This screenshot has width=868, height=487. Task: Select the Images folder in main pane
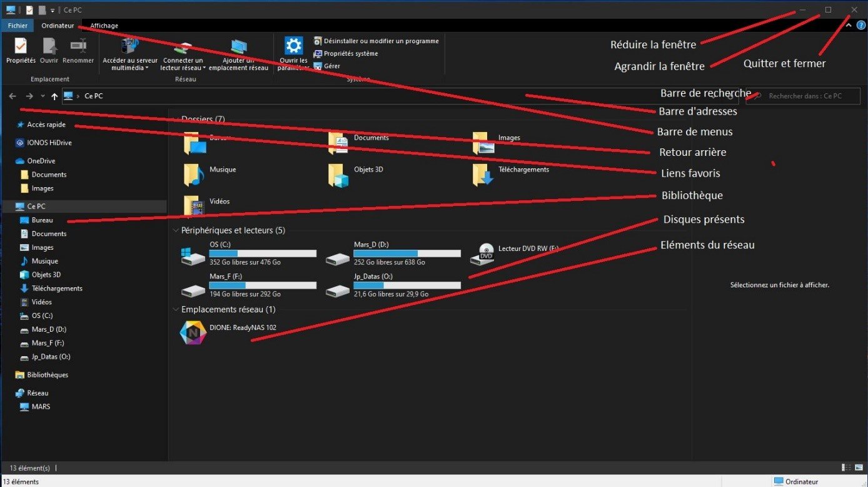(x=497, y=143)
